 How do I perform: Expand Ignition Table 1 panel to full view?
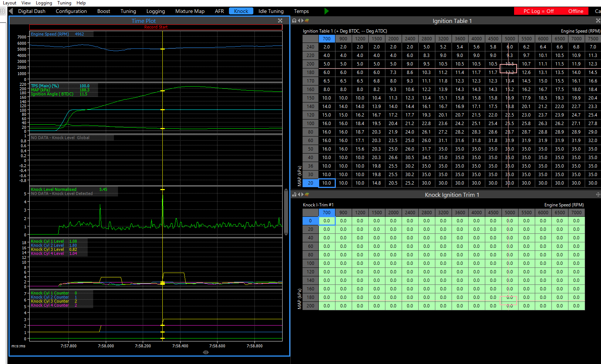[598, 21]
